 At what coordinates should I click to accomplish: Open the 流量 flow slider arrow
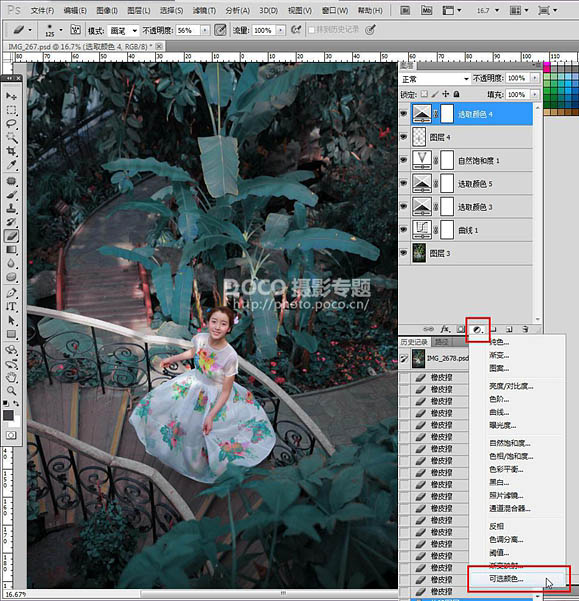[x=281, y=30]
